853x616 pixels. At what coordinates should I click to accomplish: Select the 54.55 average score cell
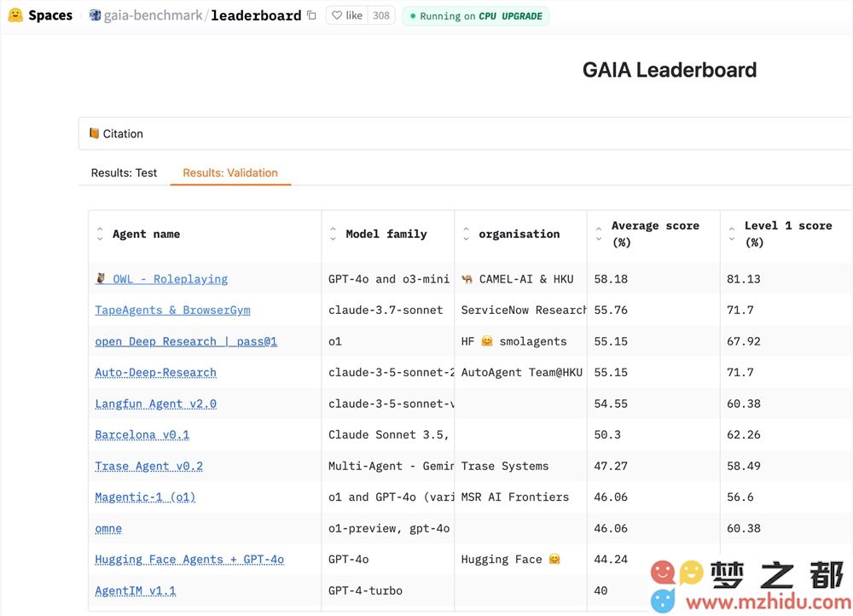653,404
